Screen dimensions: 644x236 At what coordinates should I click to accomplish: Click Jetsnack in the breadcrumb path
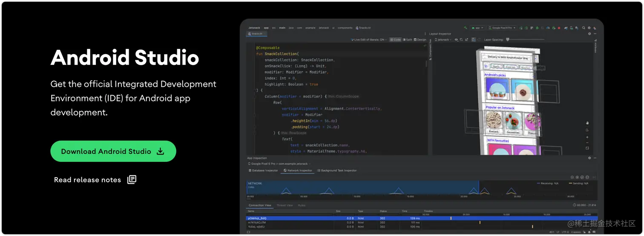tap(254, 28)
